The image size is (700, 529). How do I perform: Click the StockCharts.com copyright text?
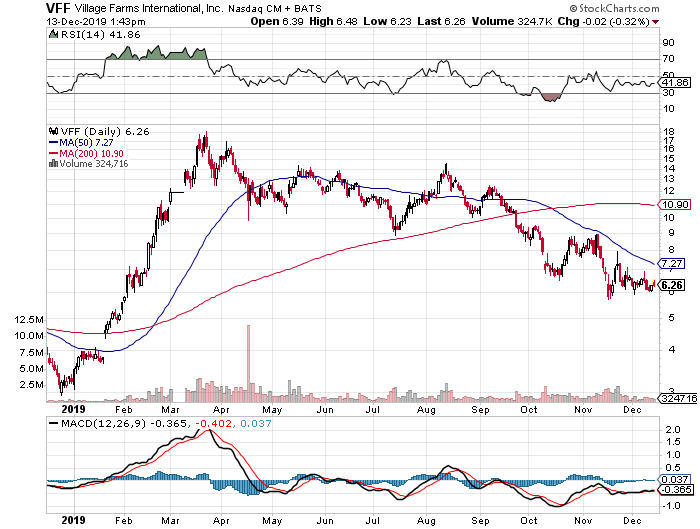pos(614,8)
